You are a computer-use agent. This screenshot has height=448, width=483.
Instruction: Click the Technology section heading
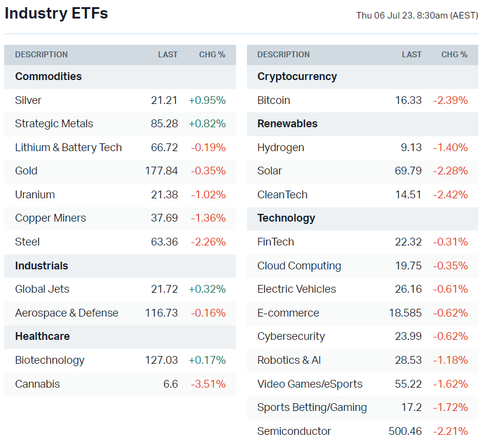tap(286, 218)
